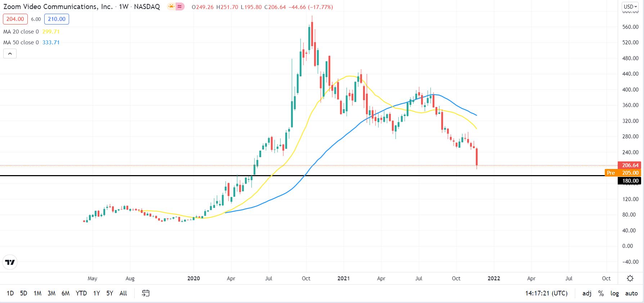Click the 2021 label on time axis
This screenshot has height=303, width=644.
[x=343, y=279]
